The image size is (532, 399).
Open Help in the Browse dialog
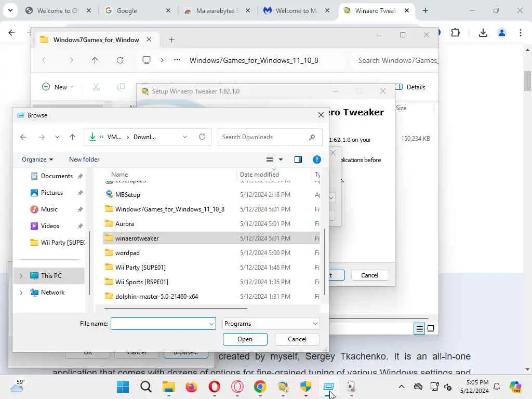(316, 159)
